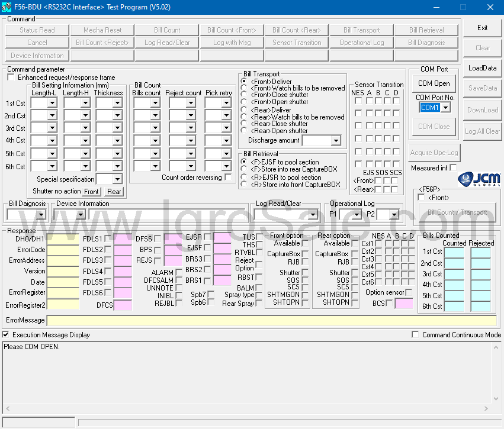Select <R>EJSR to pool section option

(x=244, y=177)
